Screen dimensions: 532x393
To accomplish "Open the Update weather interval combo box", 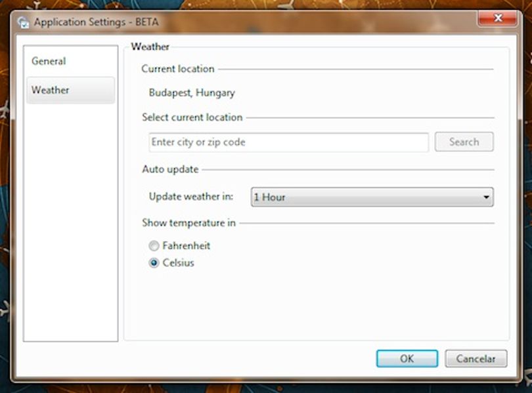I will point(372,197).
